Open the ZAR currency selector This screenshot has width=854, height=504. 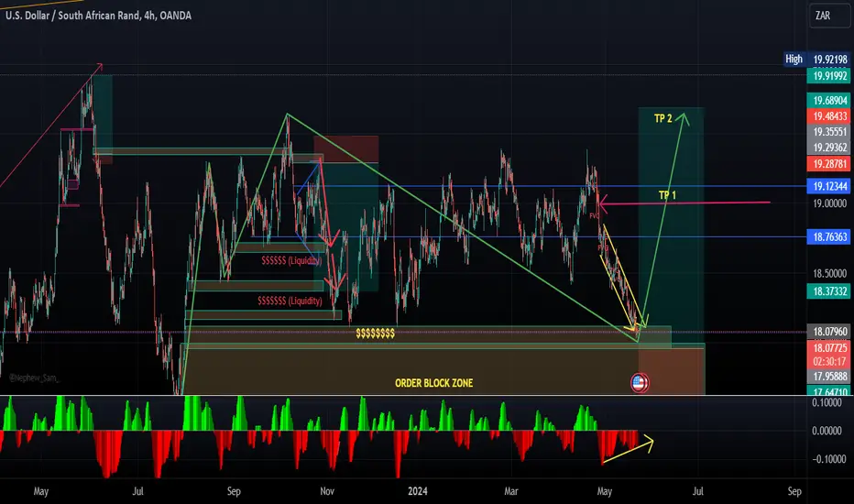pyautogui.click(x=829, y=16)
